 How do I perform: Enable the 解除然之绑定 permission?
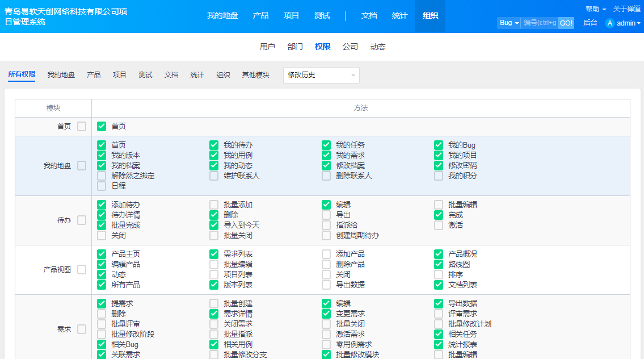click(x=102, y=176)
